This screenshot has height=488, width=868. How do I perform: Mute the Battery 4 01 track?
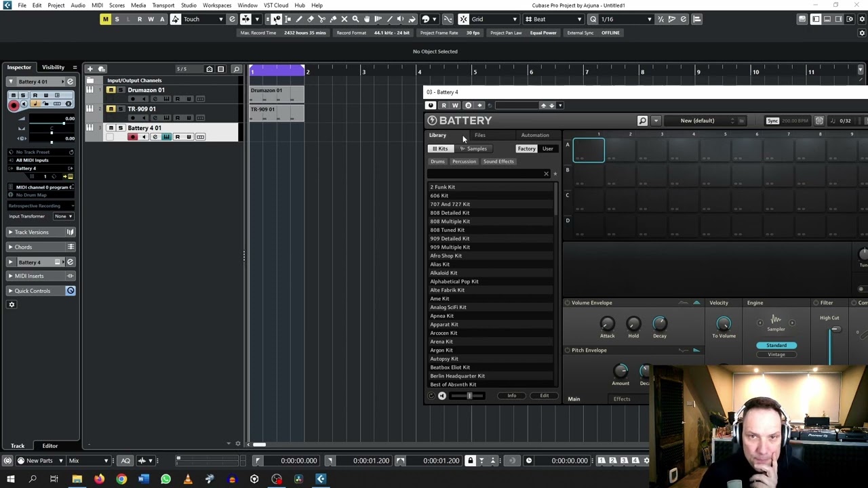[111, 128]
